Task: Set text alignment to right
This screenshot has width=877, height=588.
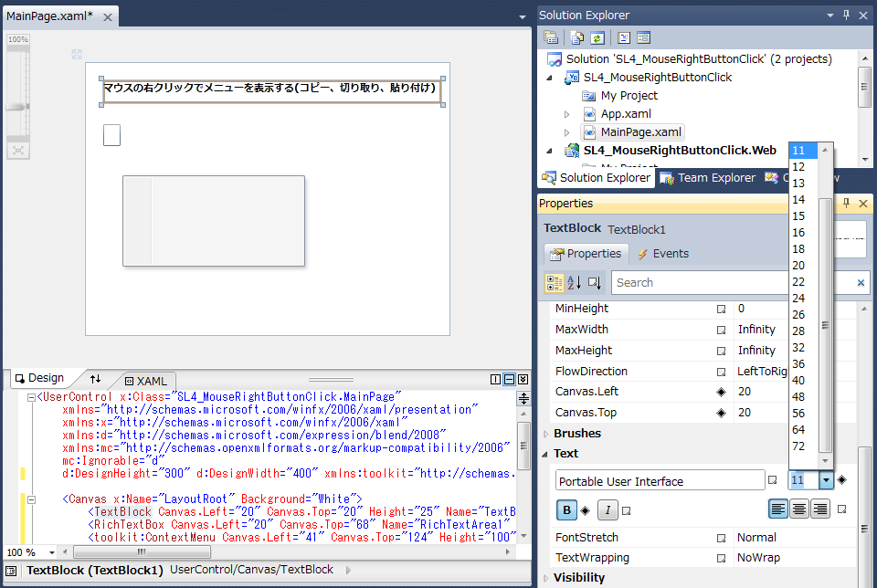Action: (x=820, y=509)
